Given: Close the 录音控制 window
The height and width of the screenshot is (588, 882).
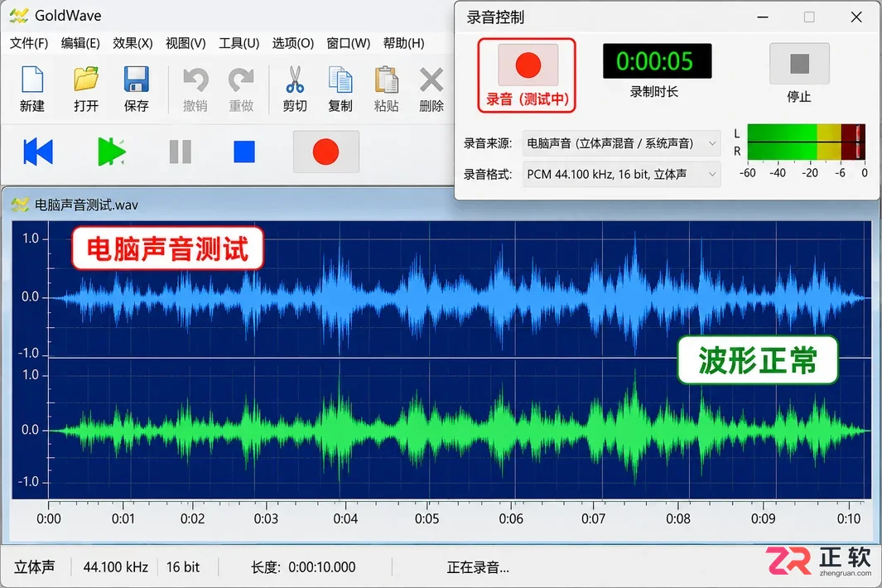Looking at the screenshot, I should coord(856,17).
